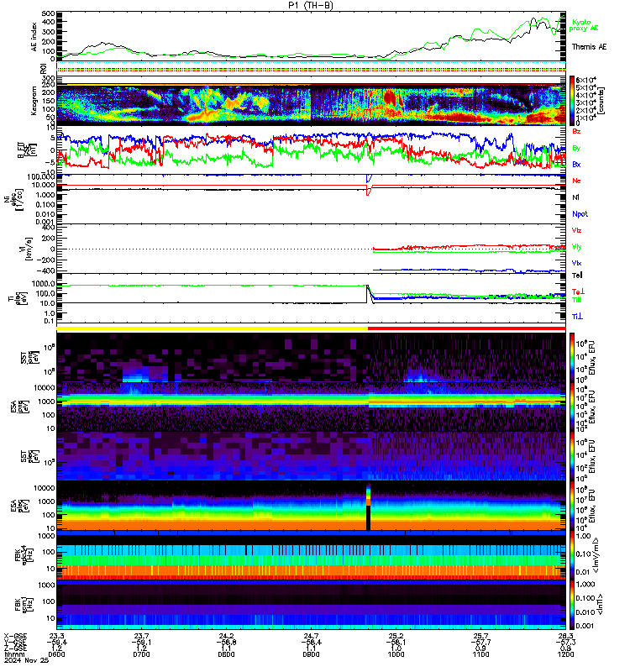Click the green Viy velocity legend label

pyautogui.click(x=576, y=247)
